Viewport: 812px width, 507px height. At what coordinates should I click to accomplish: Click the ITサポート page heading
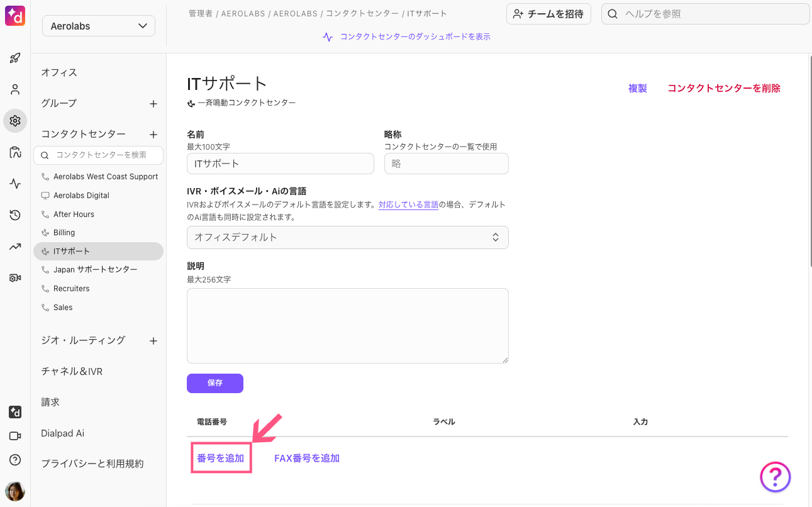pos(227,84)
